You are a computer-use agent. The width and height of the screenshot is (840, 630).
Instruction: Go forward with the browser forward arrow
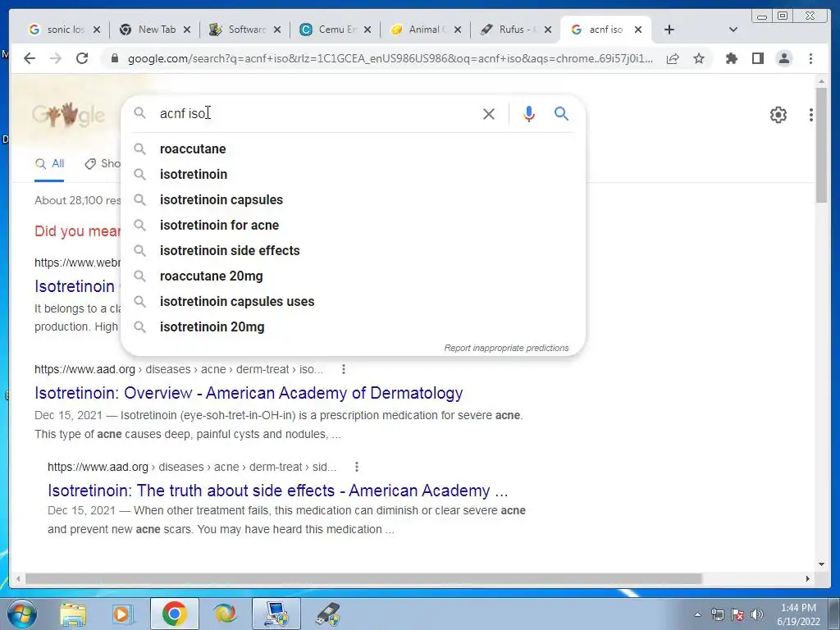tap(56, 58)
